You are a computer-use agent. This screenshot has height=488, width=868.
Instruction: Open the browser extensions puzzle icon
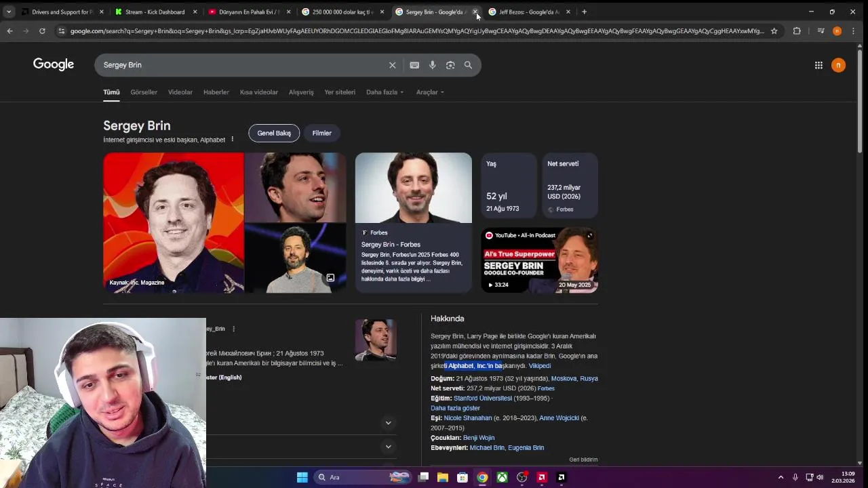797,31
